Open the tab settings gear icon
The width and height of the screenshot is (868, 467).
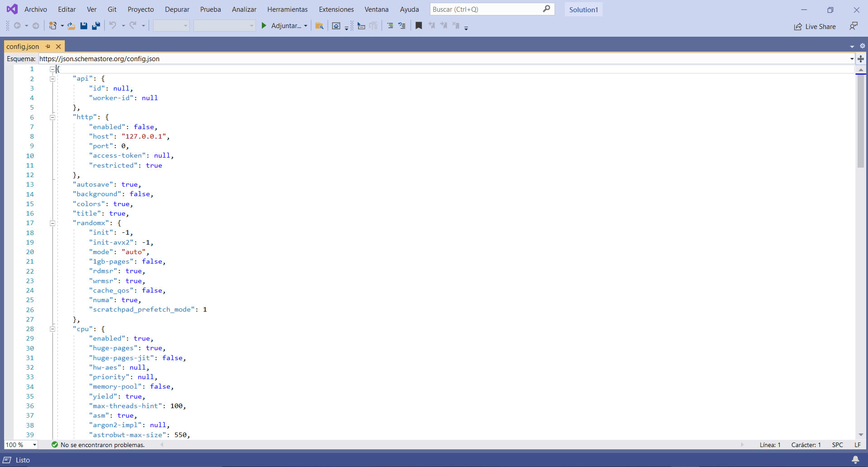click(x=862, y=46)
